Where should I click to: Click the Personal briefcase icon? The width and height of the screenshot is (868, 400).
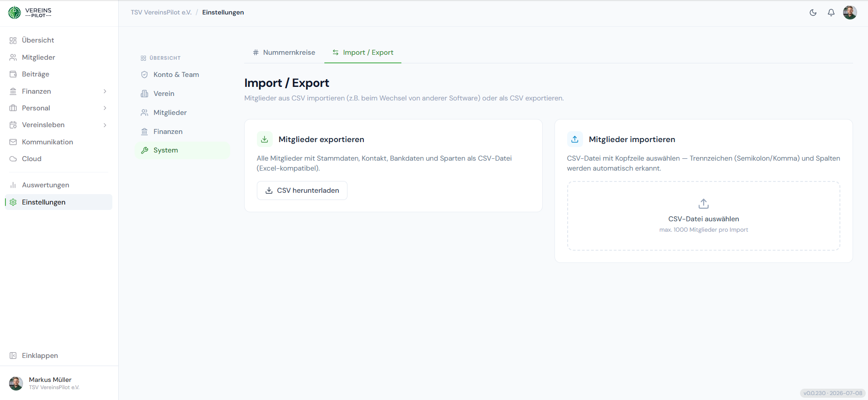(13, 108)
